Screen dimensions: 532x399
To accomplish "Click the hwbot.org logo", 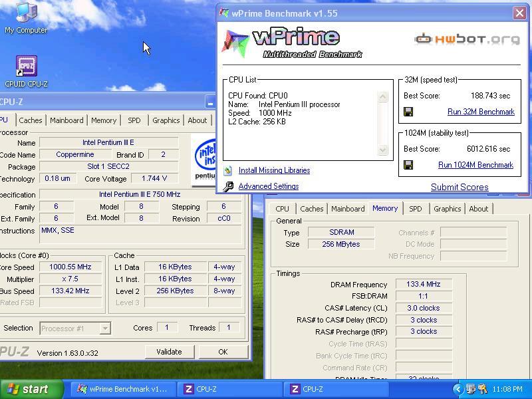I will point(467,39).
